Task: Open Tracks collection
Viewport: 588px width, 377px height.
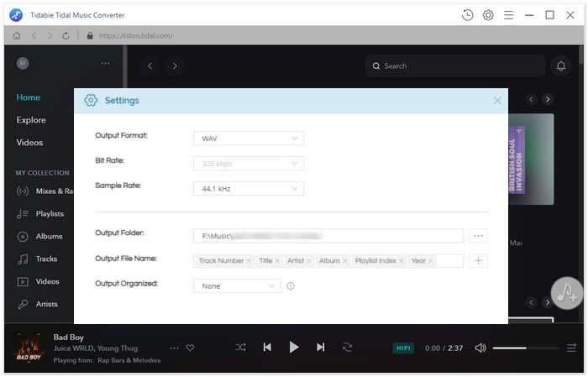Action: pos(37,259)
